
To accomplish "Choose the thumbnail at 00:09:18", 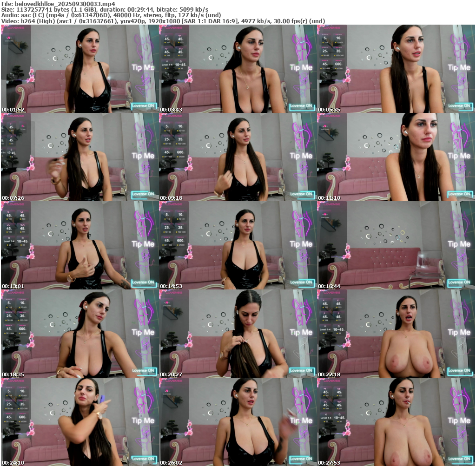I will click(x=238, y=157).
